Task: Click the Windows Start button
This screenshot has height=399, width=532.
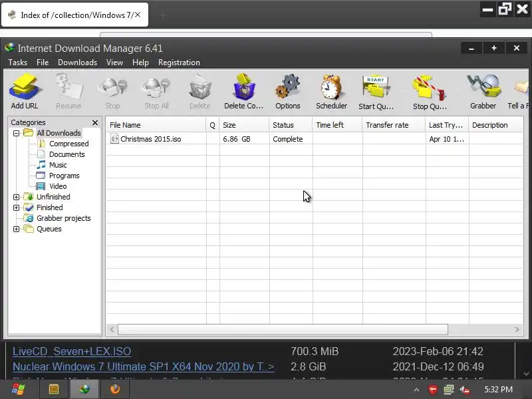Action: pyautogui.click(x=18, y=389)
